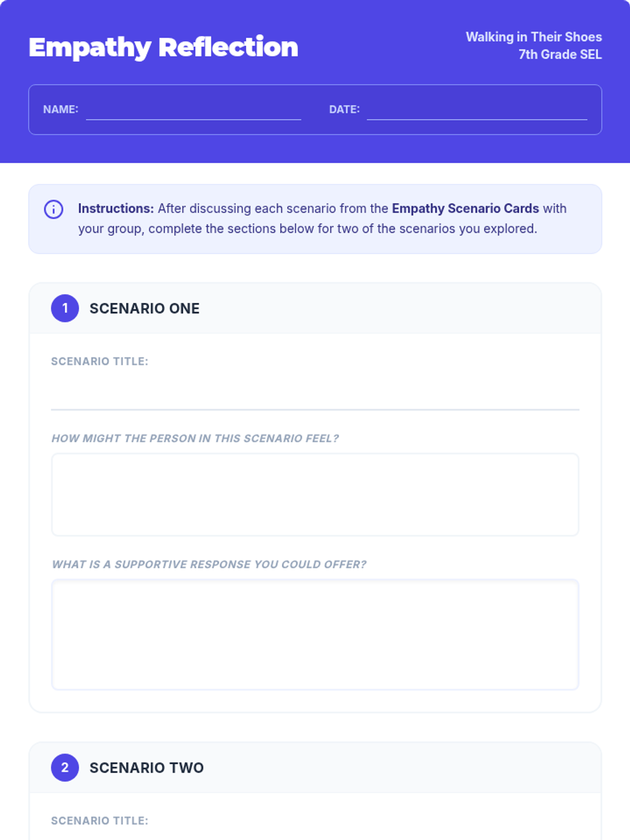Click the Scenario Title label in Scenario One
This screenshot has height=840, width=630.
100,361
